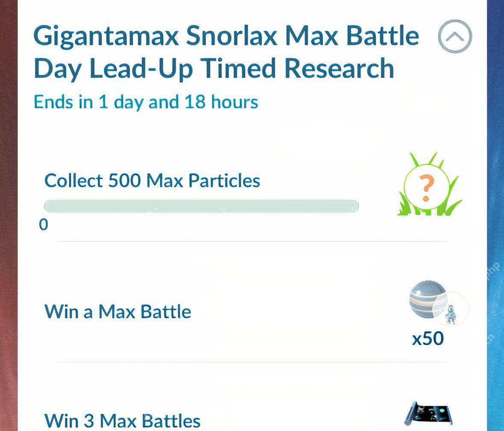Tap the Gigantamax Snorlax research title
Image resolution: width=504 pixels, height=431 pixels.
226,36
